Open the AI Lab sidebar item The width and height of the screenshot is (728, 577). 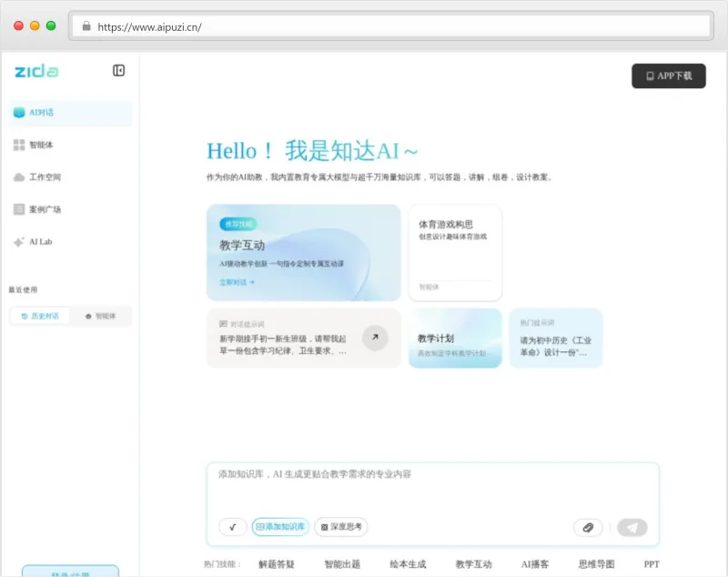[71, 242]
